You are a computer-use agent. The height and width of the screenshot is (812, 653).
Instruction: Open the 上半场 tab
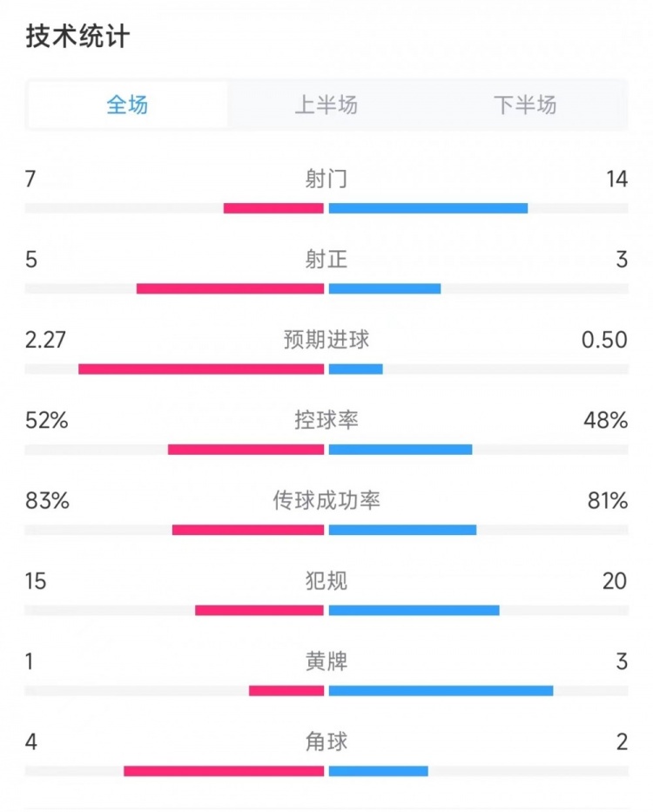(326, 105)
